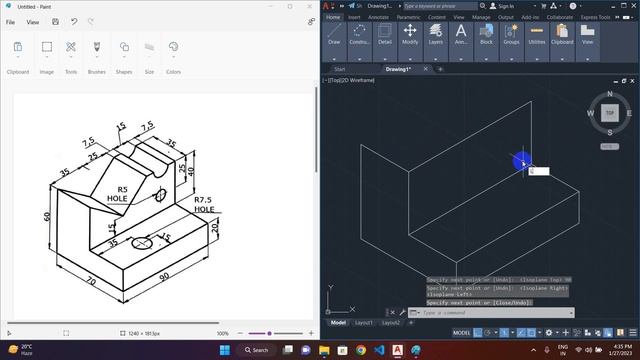Expand the Modify panel bottom arrow
Viewport: 640px width, 360px height.
[410, 59]
